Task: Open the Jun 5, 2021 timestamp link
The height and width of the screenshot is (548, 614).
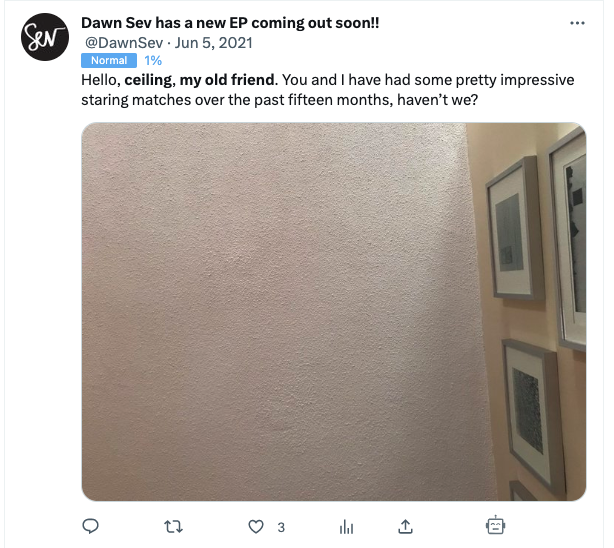Action: click(x=213, y=43)
